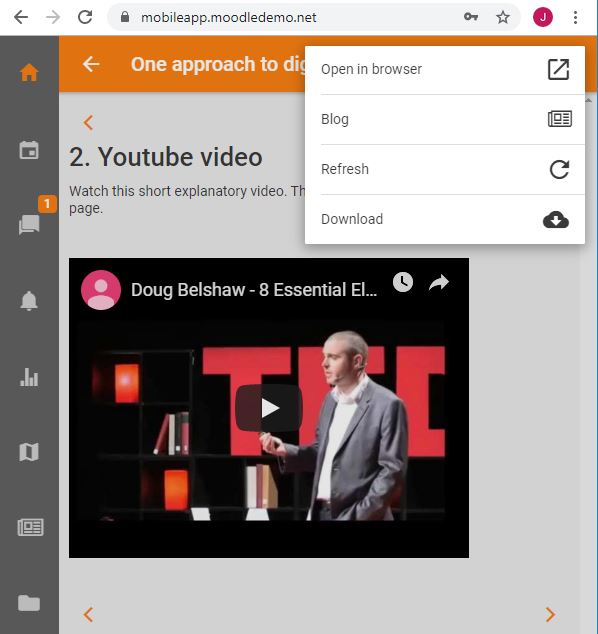Go to previous chapter via bottom-left chevron
Image resolution: width=598 pixels, height=634 pixels.
89,615
